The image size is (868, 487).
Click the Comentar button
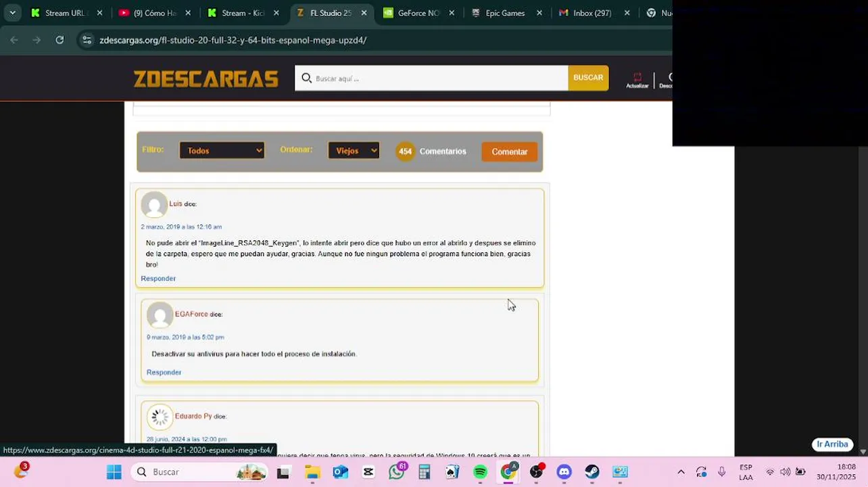point(510,152)
